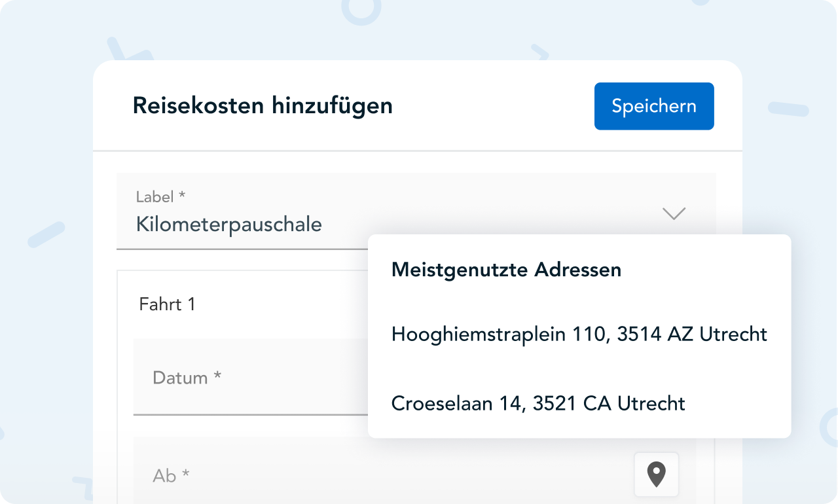Focus the Ab departure input field

380,475
